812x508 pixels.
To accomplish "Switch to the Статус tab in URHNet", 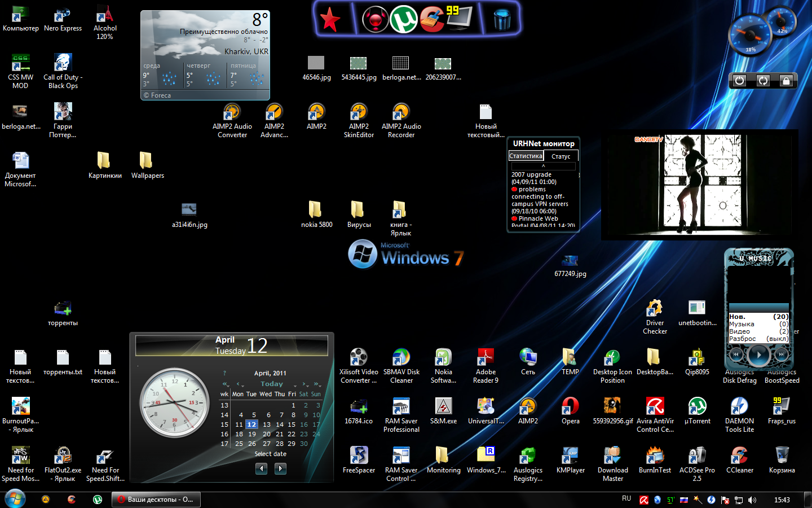I will point(561,156).
